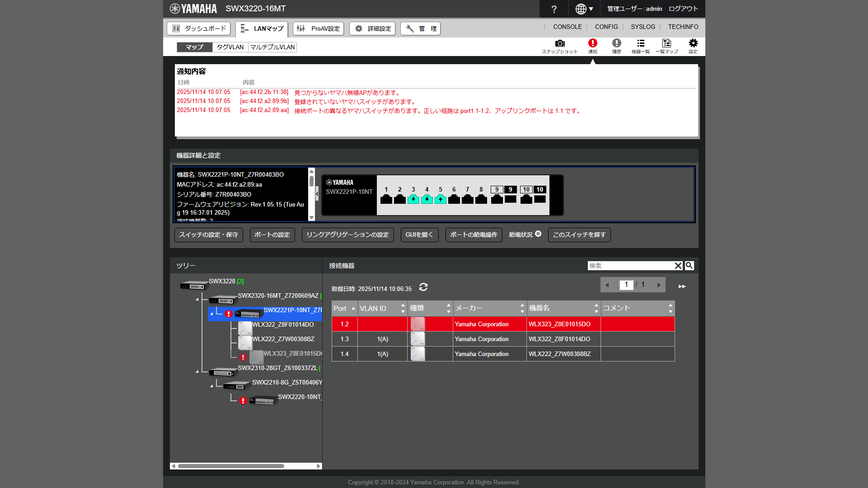Open the language globe dropdown
868x488 pixels.
tap(584, 9)
